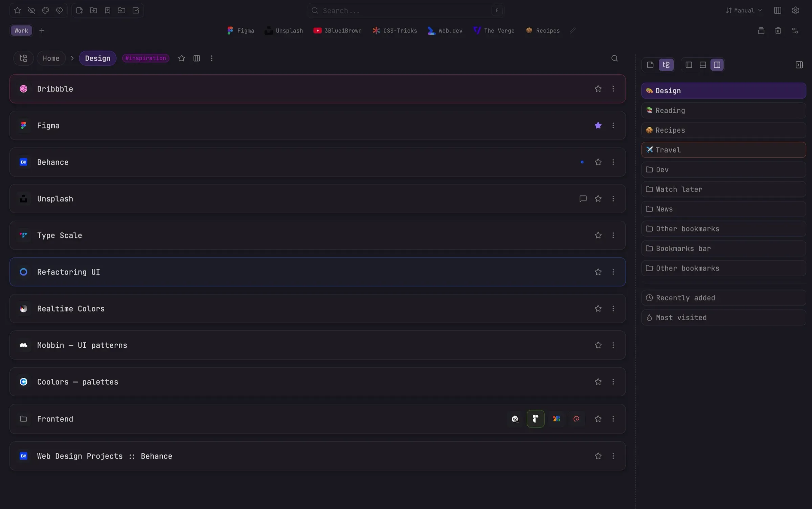Open the Travel folder in the side panel
This screenshot has height=509, width=812.
pos(724,150)
